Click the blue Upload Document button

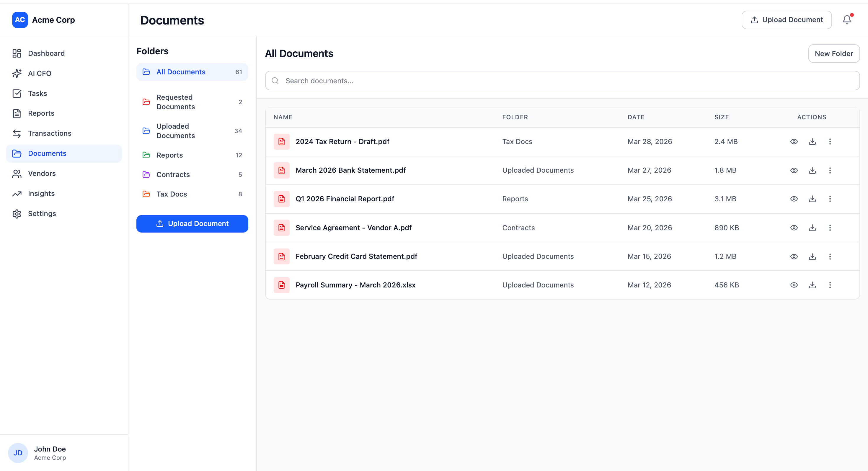[192, 224]
